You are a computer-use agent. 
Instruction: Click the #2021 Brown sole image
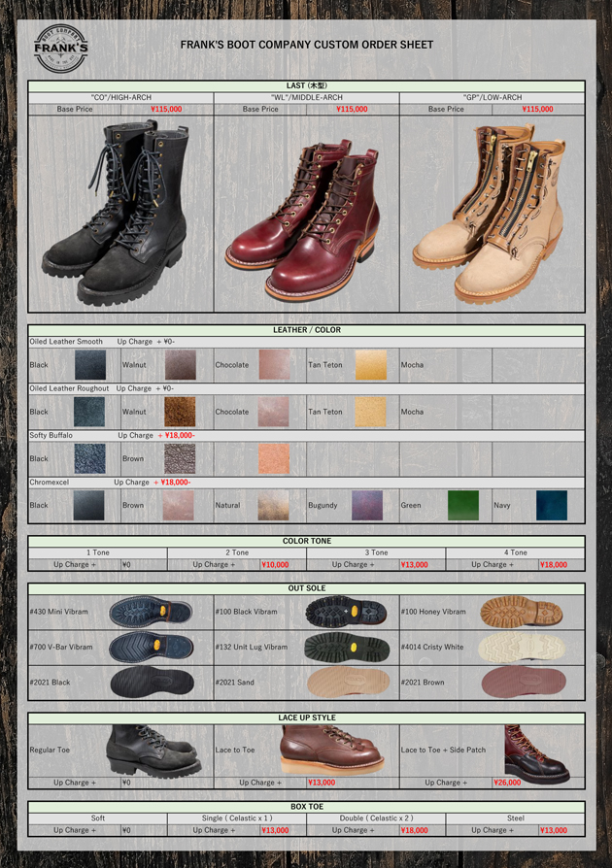click(523, 682)
